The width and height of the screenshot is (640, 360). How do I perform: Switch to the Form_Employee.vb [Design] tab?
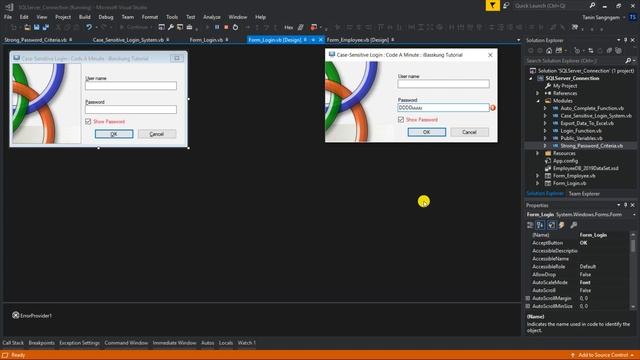click(358, 40)
